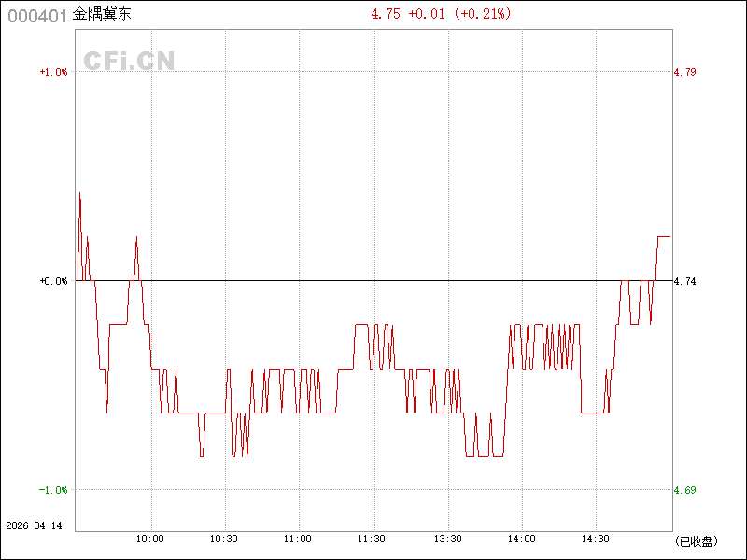Click the 14:00 time tick
This screenshot has height=560, width=747.
coord(522,539)
